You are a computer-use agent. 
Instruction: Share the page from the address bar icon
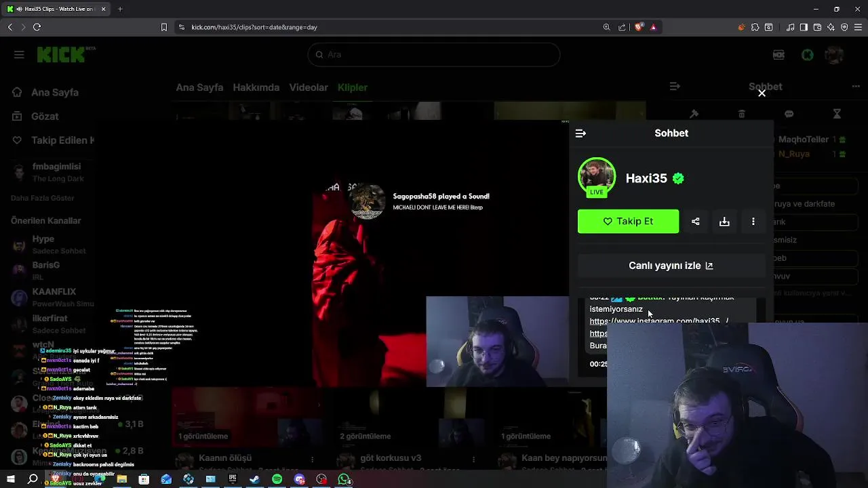tap(622, 27)
